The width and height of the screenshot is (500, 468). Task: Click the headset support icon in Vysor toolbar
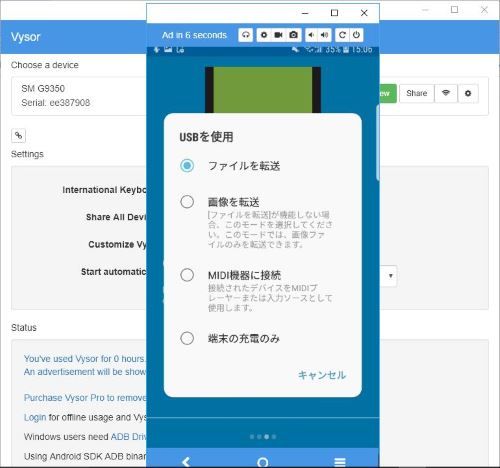click(246, 35)
